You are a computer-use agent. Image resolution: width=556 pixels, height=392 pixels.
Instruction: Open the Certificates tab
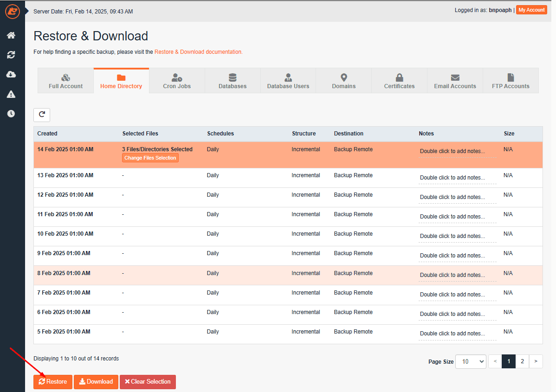(399, 81)
